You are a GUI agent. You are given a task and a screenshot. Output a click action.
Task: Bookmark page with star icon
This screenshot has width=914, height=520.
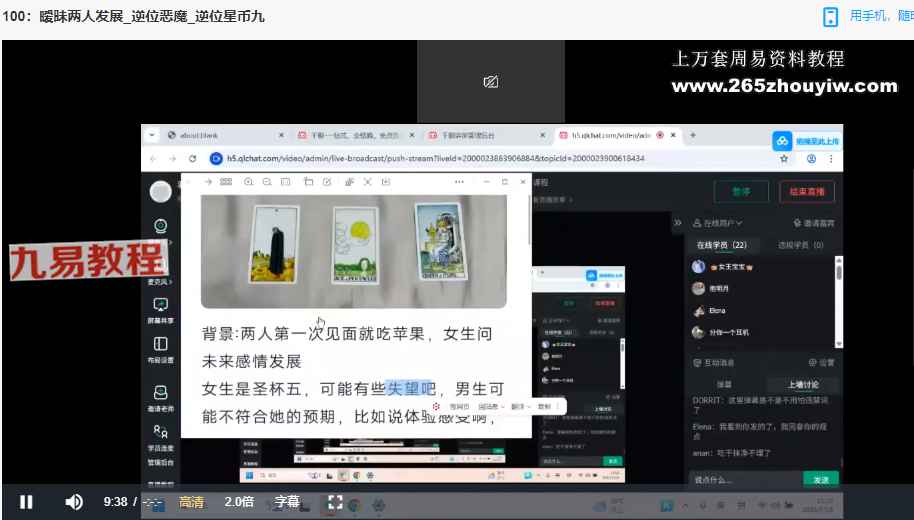pyautogui.click(x=786, y=159)
